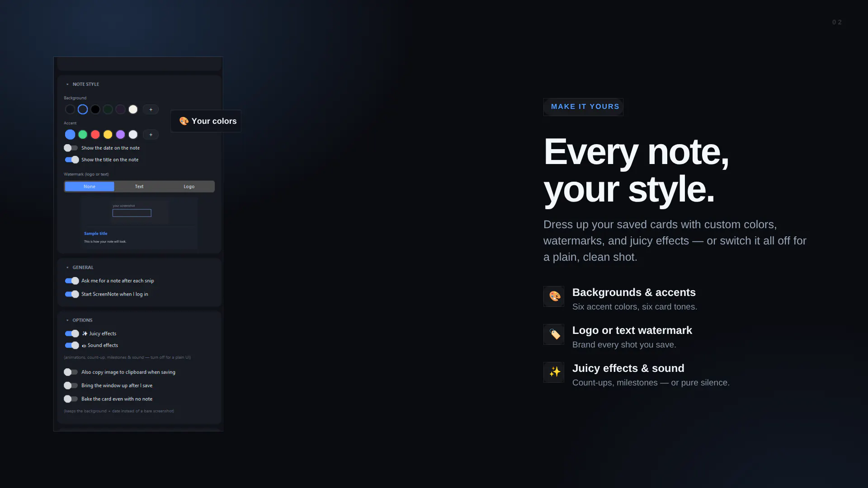The height and width of the screenshot is (488, 868).
Task: Click 'Brand every shot you save.' text
Action: 624,345
